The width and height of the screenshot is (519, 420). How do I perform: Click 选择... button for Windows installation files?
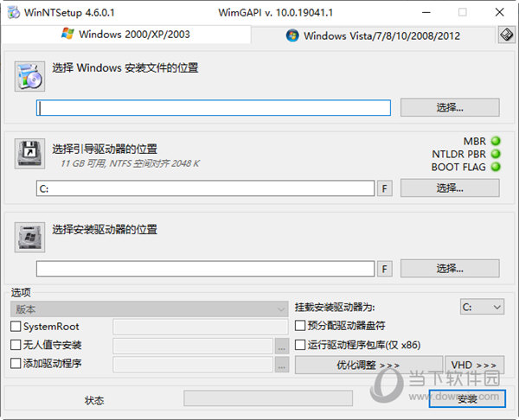450,107
